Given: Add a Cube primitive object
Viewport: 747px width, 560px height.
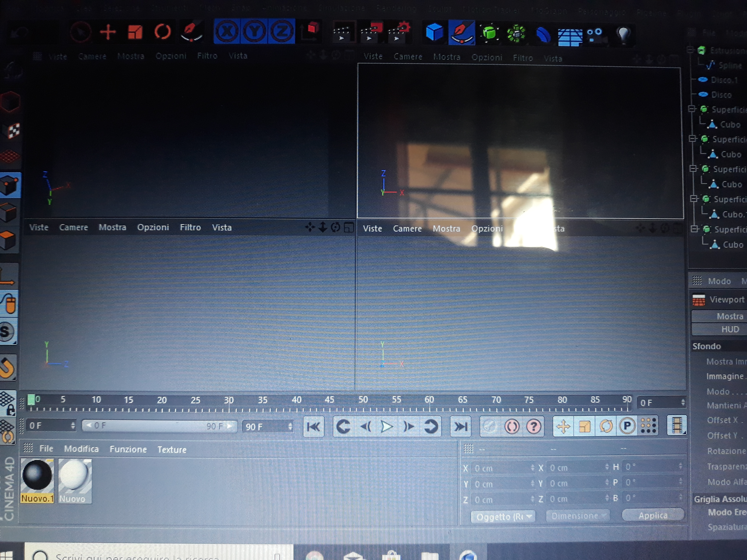Looking at the screenshot, I should [434, 32].
